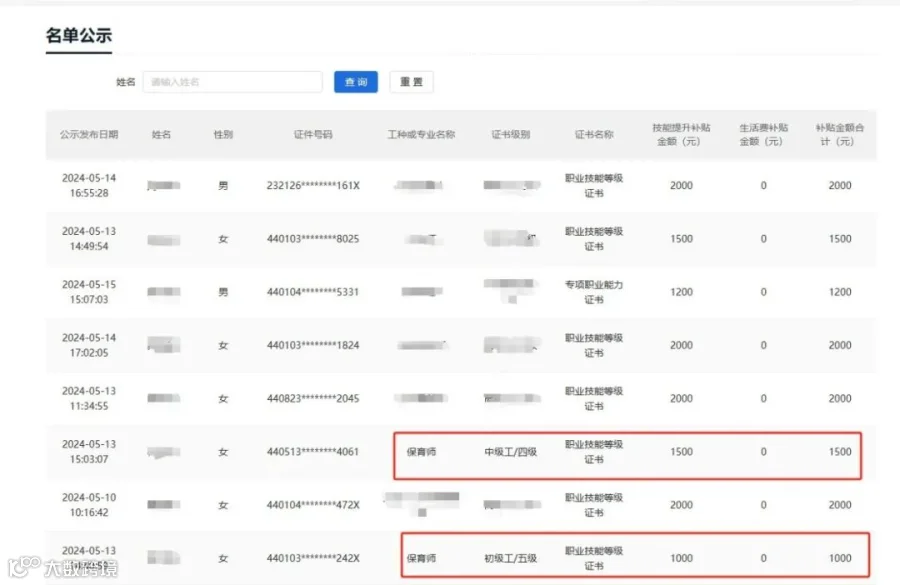900x585 pixels.
Task: Click the 证件号码 column header
Action: coord(313,134)
